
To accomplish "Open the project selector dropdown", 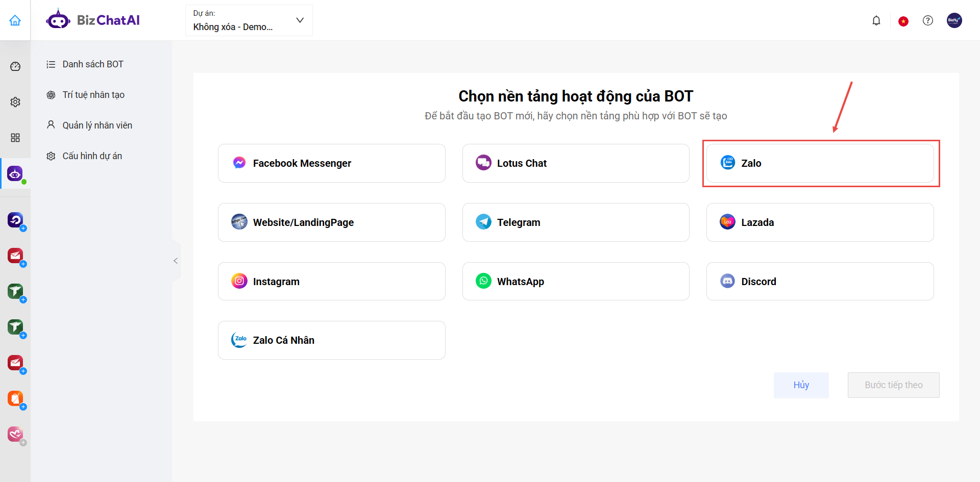I will (x=249, y=20).
